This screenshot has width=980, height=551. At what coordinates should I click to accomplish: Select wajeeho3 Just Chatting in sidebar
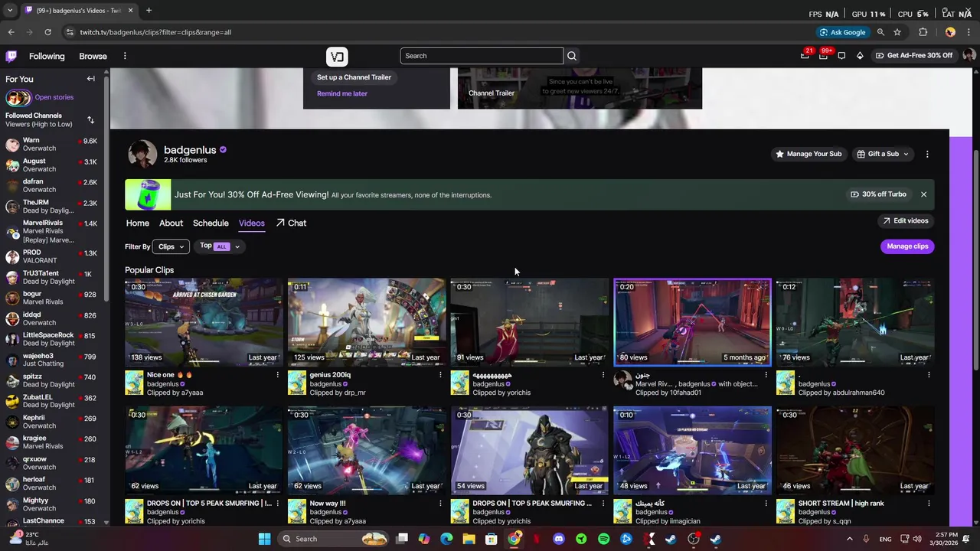(x=51, y=360)
